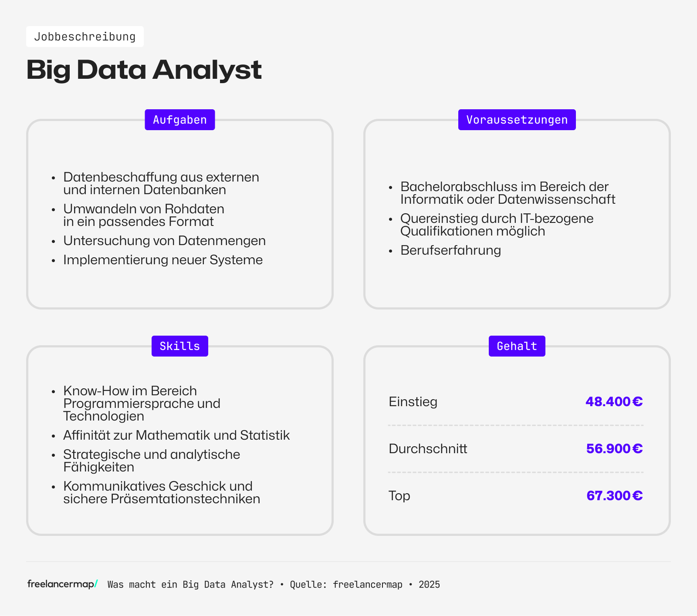Select the Aufgaben section badge
Screen dimensions: 697x616
(x=180, y=120)
